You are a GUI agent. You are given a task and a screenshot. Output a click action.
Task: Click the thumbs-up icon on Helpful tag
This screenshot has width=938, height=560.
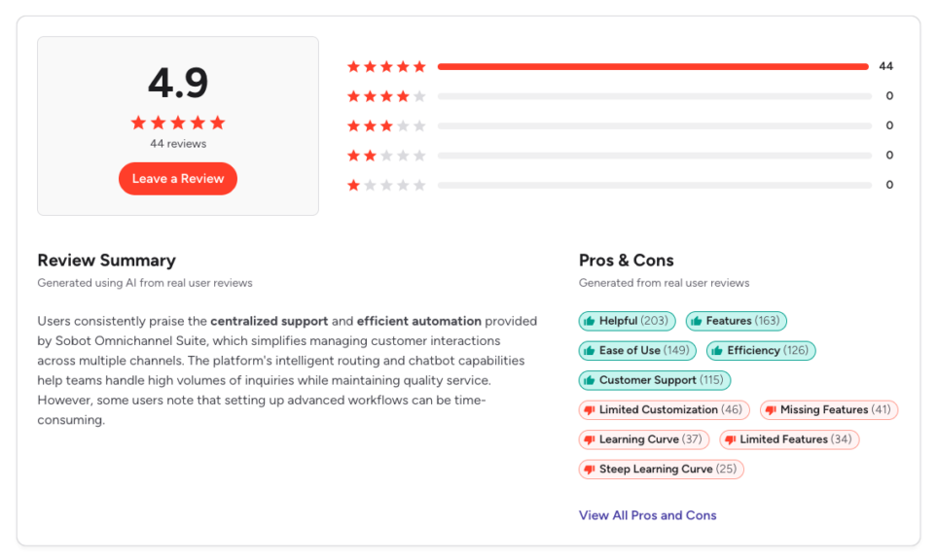(588, 321)
